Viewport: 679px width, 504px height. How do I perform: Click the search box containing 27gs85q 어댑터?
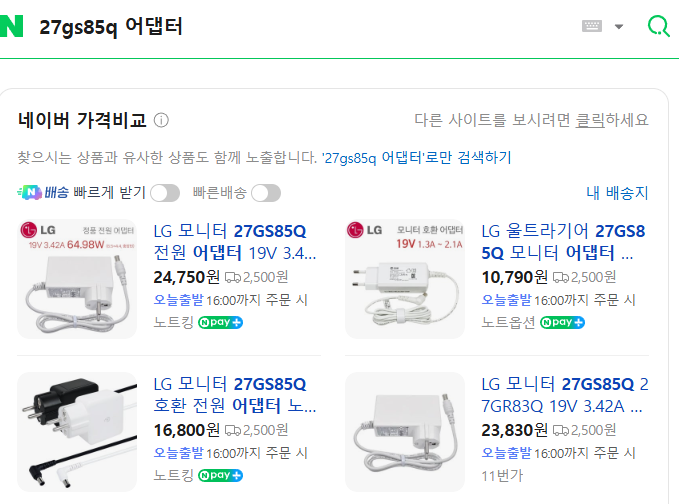coord(300,27)
